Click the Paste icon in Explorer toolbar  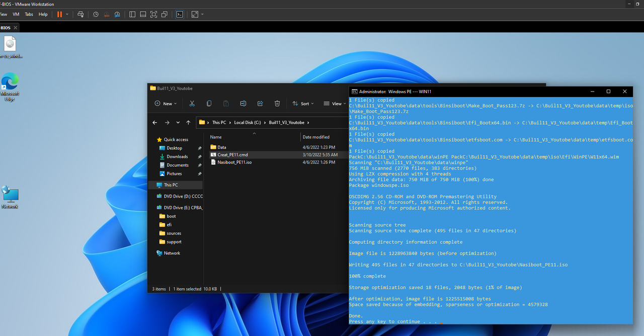[x=226, y=104]
